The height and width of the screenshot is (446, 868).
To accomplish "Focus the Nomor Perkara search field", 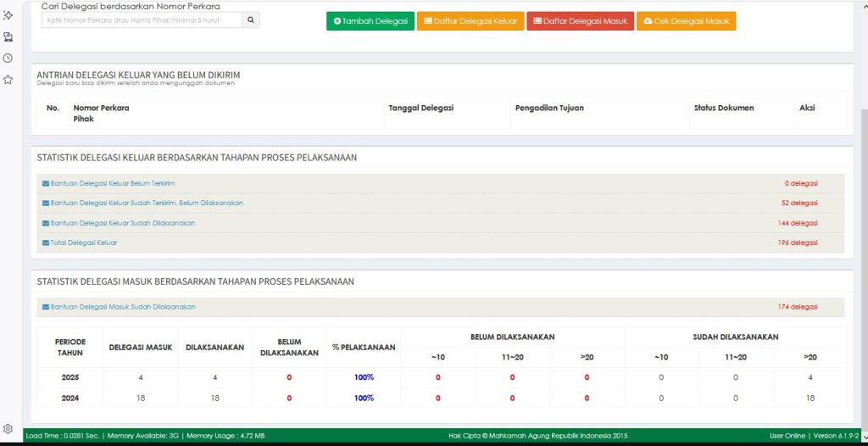I will point(142,20).
